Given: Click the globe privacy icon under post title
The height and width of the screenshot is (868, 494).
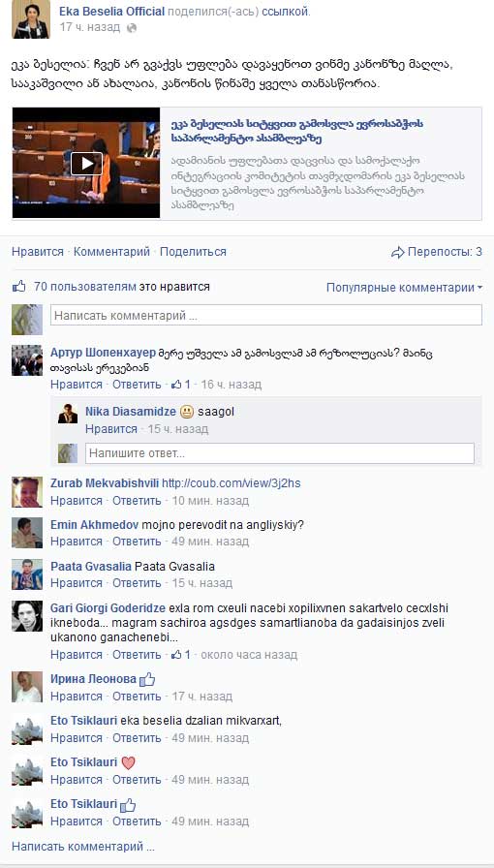Looking at the screenshot, I should [132, 28].
